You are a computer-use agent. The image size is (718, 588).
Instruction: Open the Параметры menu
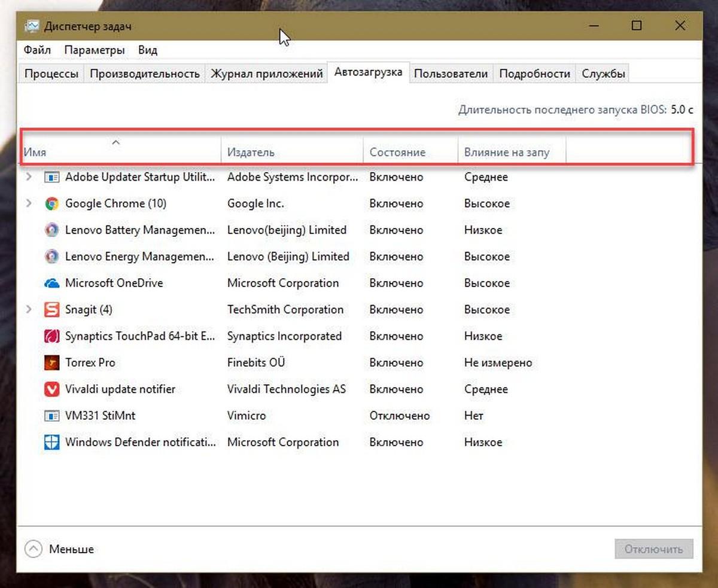tap(95, 50)
